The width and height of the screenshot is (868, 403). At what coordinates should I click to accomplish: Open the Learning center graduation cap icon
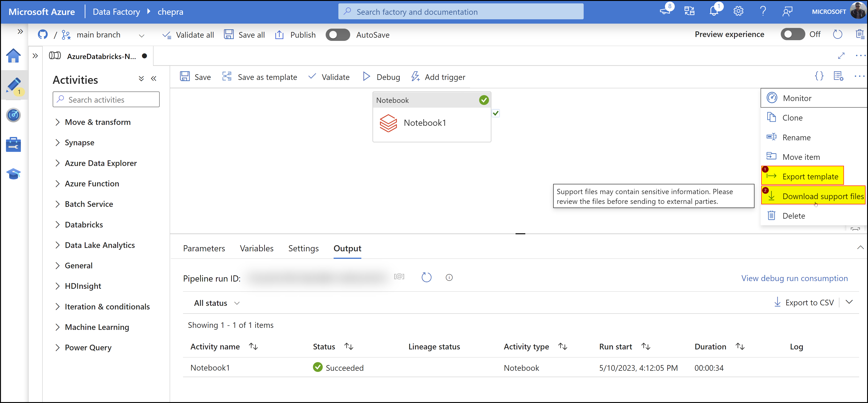coord(13,174)
